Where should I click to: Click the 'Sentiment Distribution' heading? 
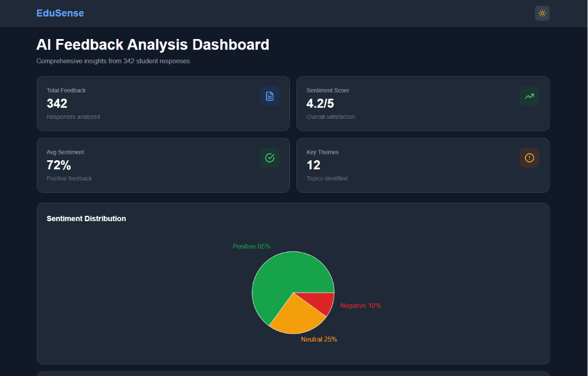86,219
